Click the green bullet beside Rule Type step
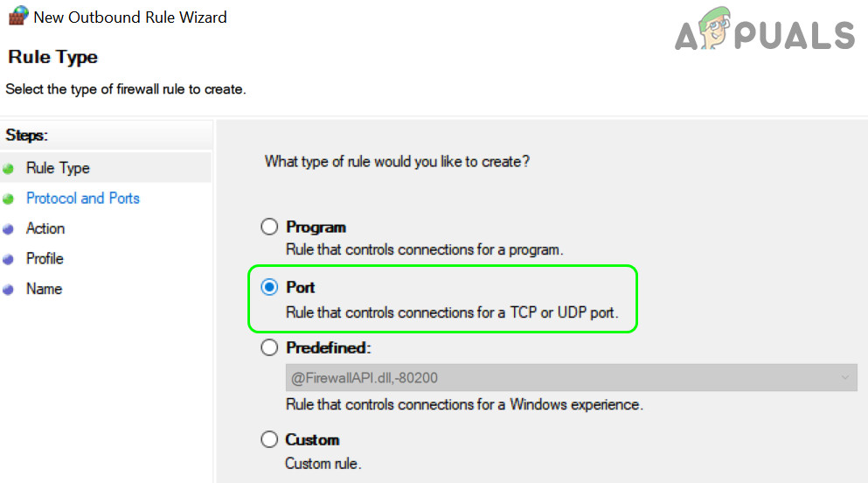Viewport: 868px width, 483px height. coord(9,169)
